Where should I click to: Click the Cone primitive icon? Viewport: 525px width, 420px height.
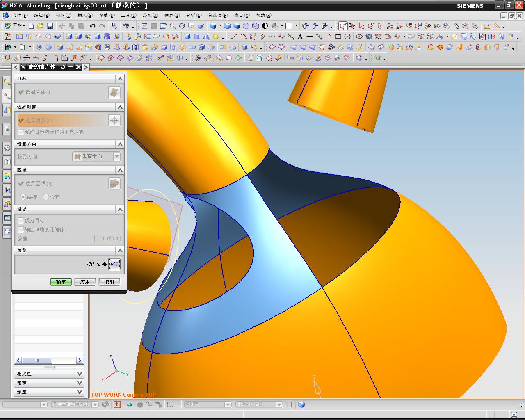(x=206, y=37)
